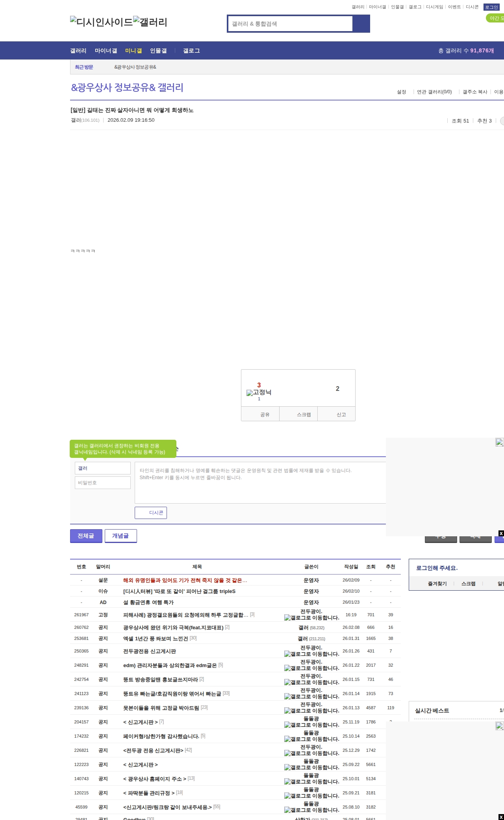
Task: Click the 비밀번호 password input field
Action: tap(103, 483)
